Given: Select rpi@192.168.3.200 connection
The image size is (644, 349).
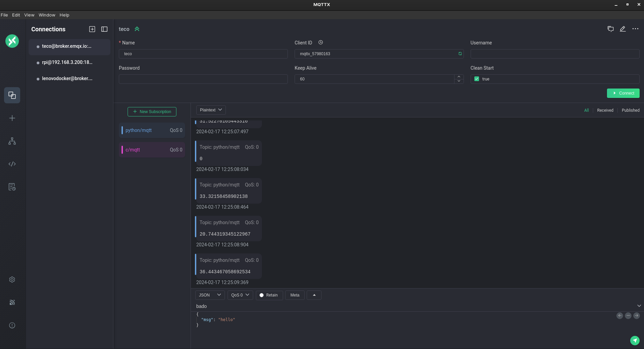Looking at the screenshot, I should pos(69,63).
